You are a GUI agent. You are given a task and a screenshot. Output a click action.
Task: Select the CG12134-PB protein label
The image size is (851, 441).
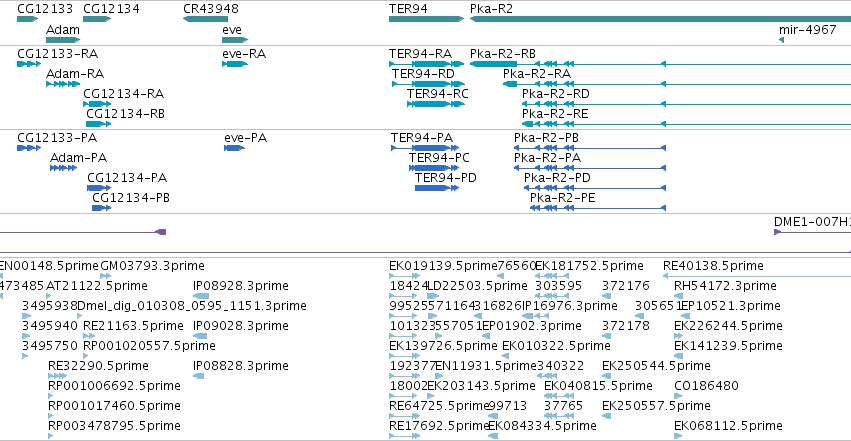tap(131, 198)
